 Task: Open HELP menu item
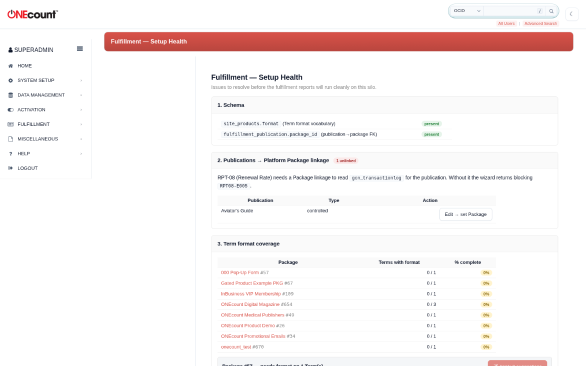(x=24, y=154)
